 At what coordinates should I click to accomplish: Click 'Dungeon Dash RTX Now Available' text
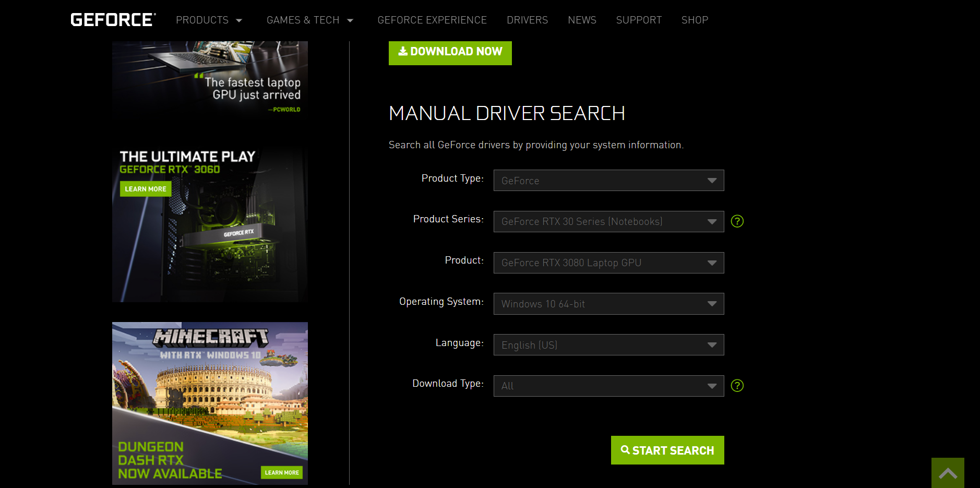[170, 460]
